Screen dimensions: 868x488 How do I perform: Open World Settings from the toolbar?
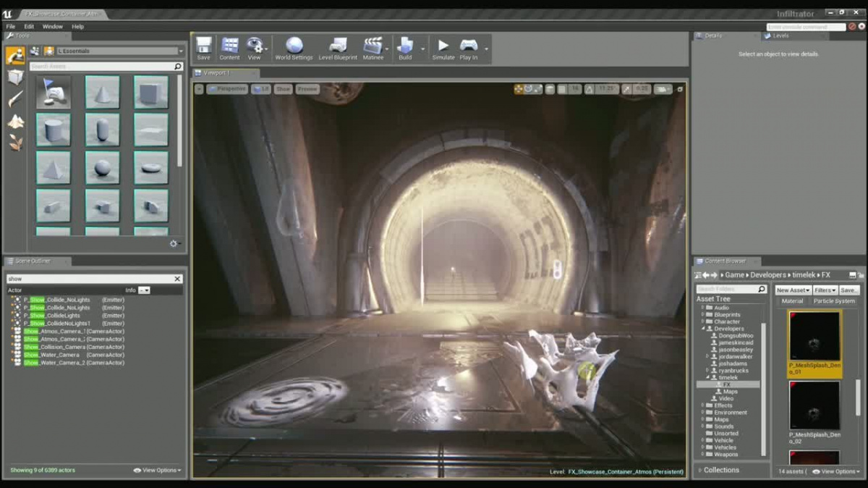(x=294, y=48)
